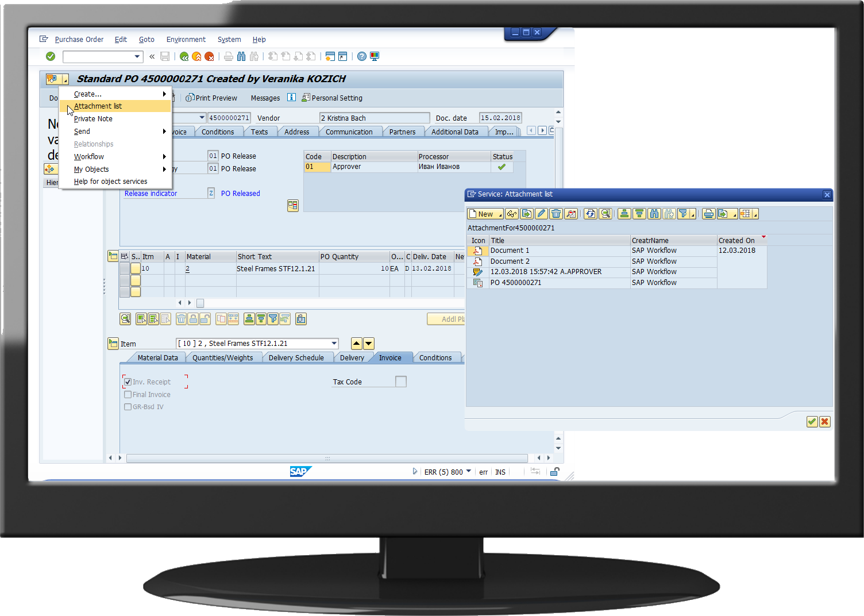The image size is (864, 616).
Task: Open the Purchase Order menu
Action: tap(79, 40)
